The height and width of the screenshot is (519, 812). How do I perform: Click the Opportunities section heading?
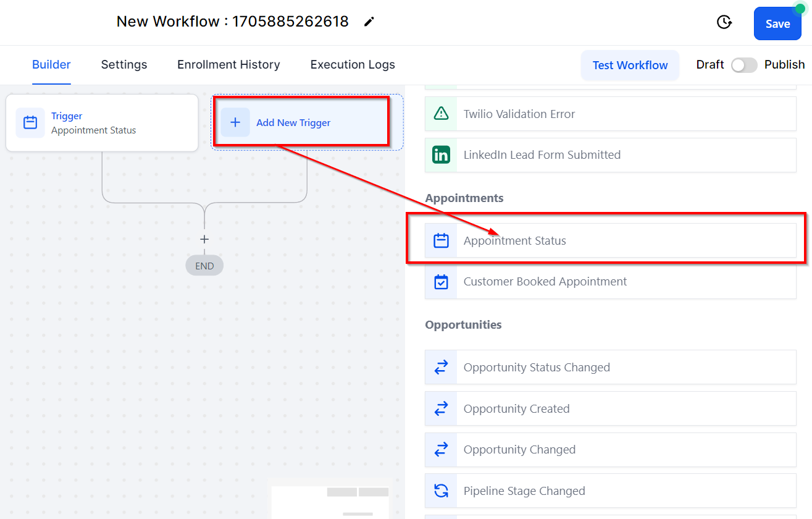click(464, 324)
